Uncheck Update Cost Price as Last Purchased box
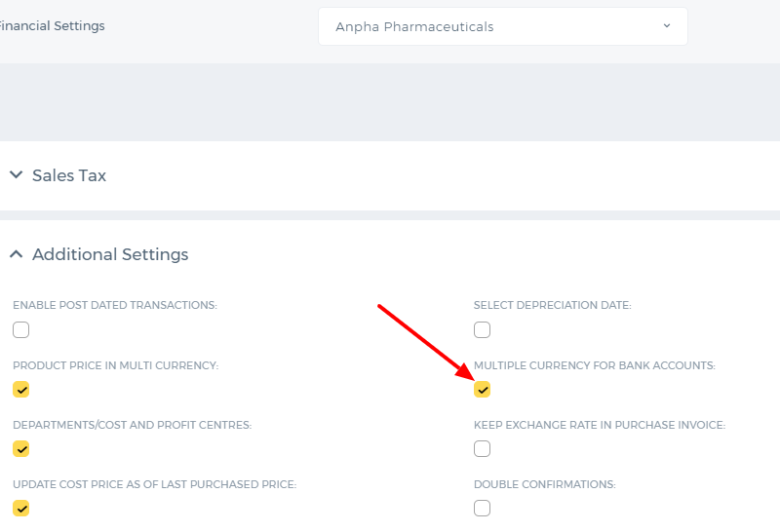Viewport: 780px width, 532px height. click(20, 509)
